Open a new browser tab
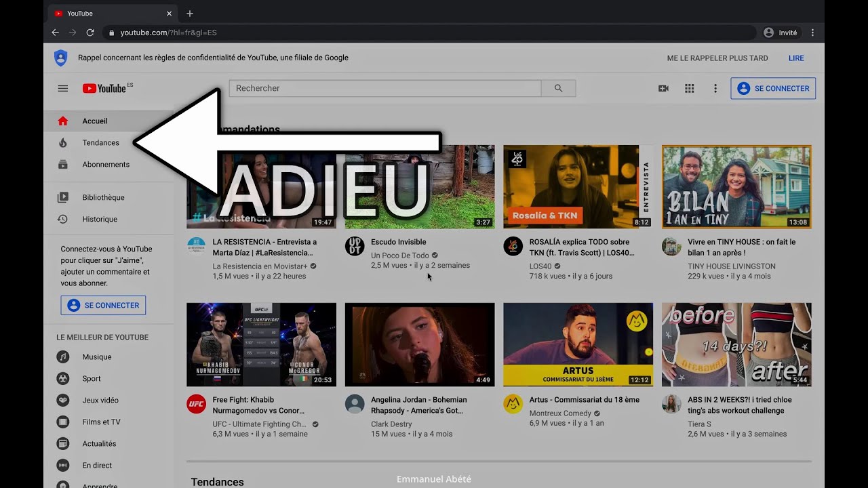Screen dimensions: 868x488 click(x=190, y=14)
